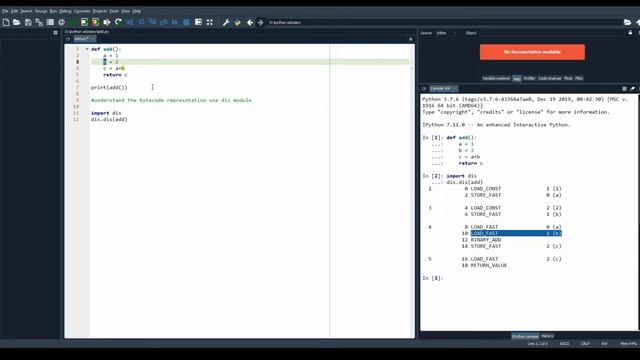Switch to the IPython console bottom tab
Viewport: 640px width, 360px height.
click(x=525, y=336)
